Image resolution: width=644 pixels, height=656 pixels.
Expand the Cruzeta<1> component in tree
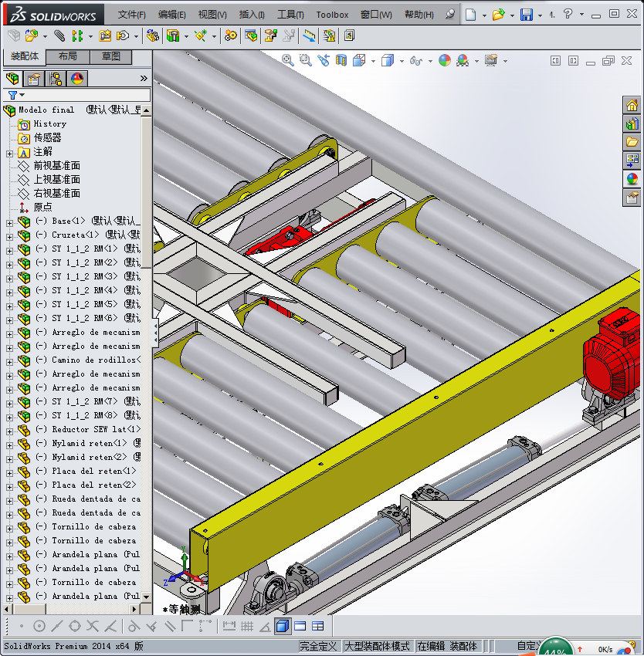(9, 235)
